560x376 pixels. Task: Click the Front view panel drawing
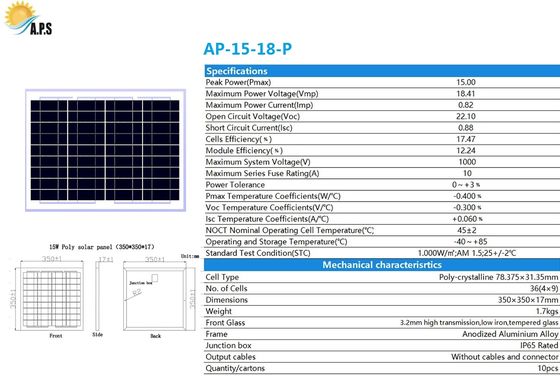[51, 299]
